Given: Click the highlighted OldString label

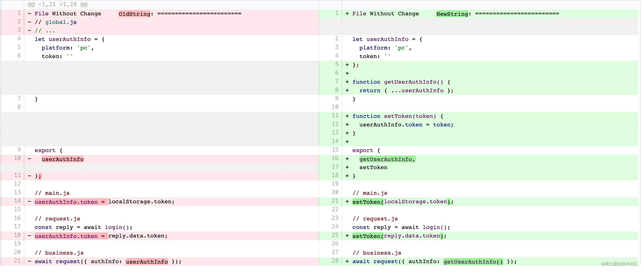Looking at the screenshot, I should click(x=135, y=14).
